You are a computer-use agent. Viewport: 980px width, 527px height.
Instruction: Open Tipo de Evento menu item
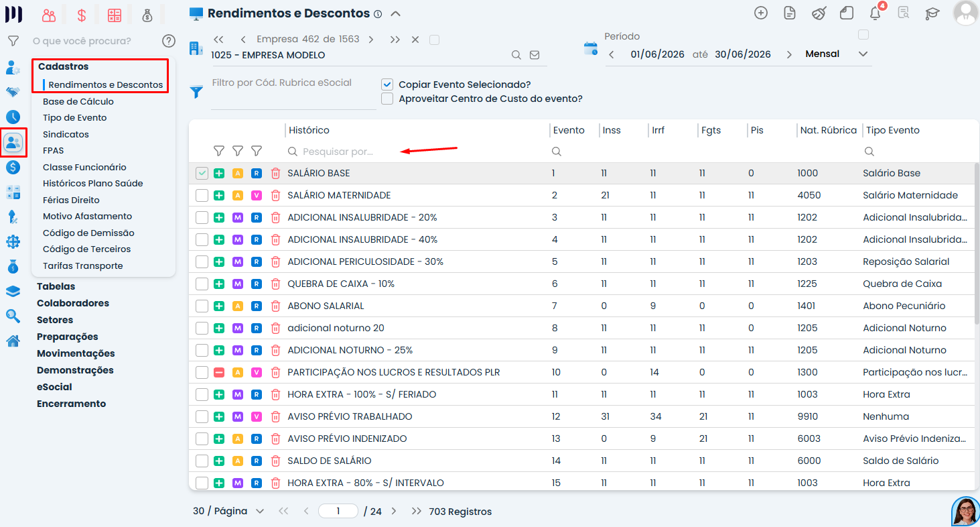75,117
